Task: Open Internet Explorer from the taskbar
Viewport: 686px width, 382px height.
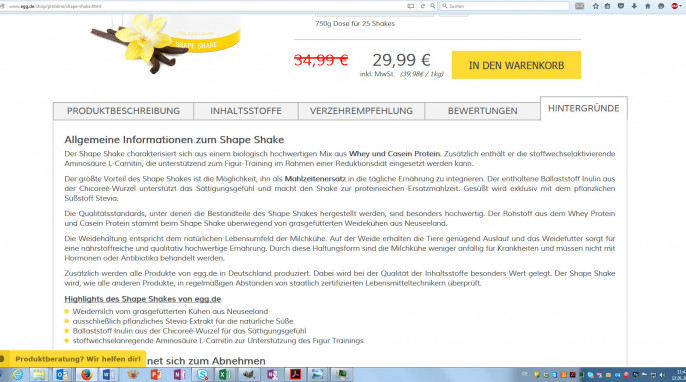Action: point(18,375)
